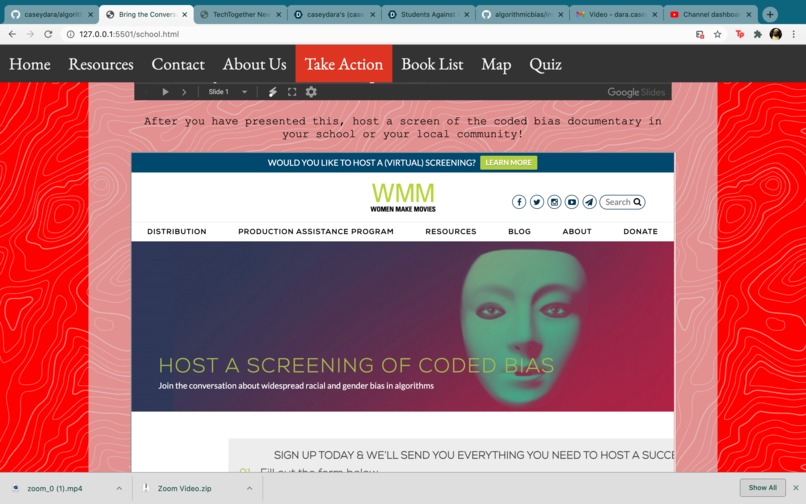Image resolution: width=806 pixels, height=504 pixels.
Task: Open WMM Instagram icon
Action: [x=554, y=202]
